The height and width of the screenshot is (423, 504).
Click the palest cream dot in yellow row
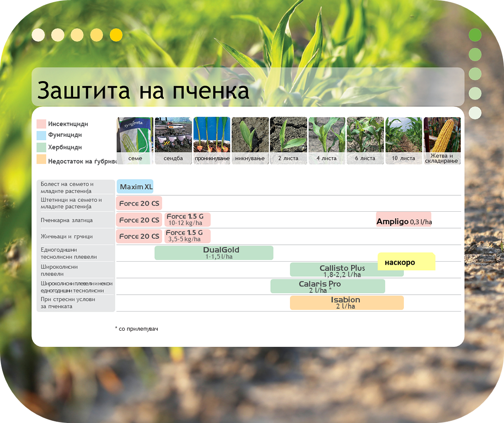click(38, 35)
